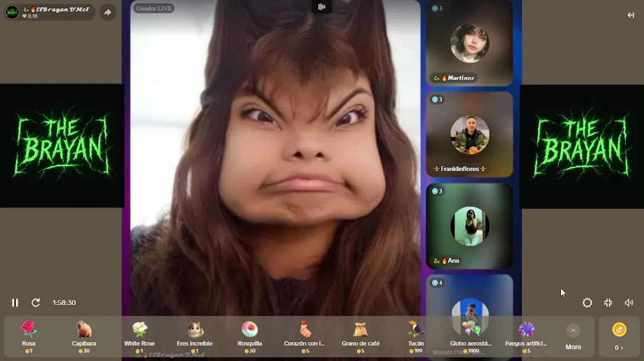
Task: Click the audio bars indicator above the video
Action: tap(321, 7)
